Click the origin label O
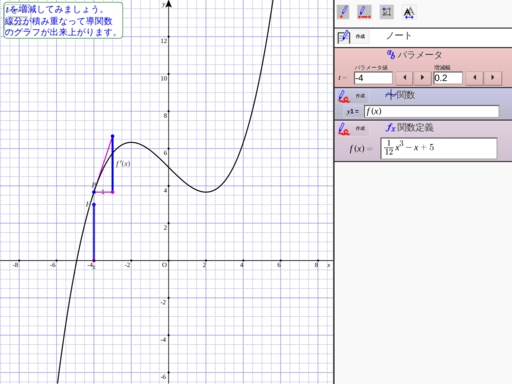The image size is (512, 384). [164, 265]
